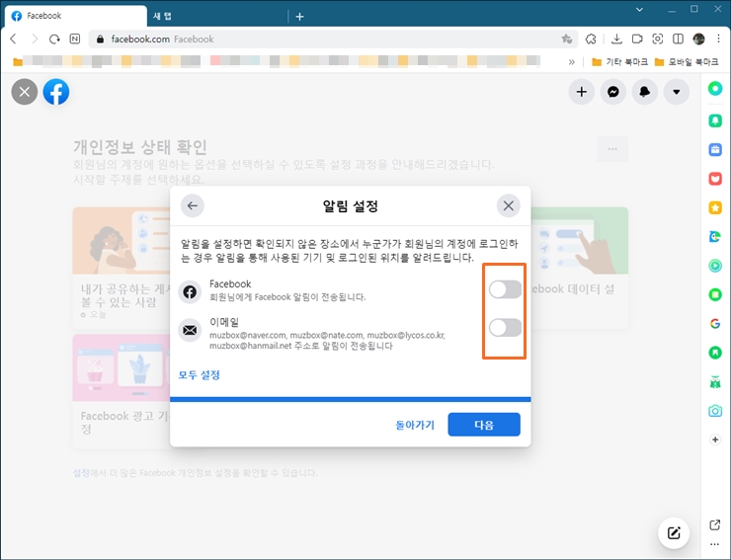
Task: Add a side panel item with plus
Action: coord(715,440)
